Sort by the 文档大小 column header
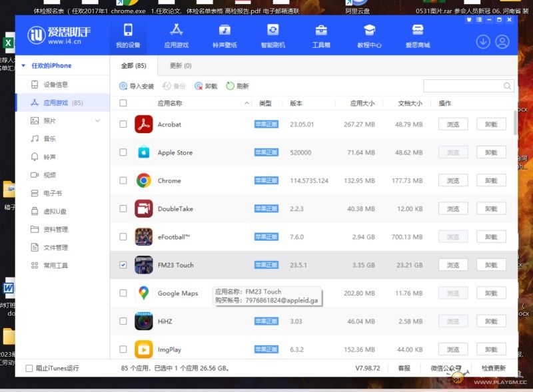The height and width of the screenshot is (392, 533). click(x=410, y=103)
